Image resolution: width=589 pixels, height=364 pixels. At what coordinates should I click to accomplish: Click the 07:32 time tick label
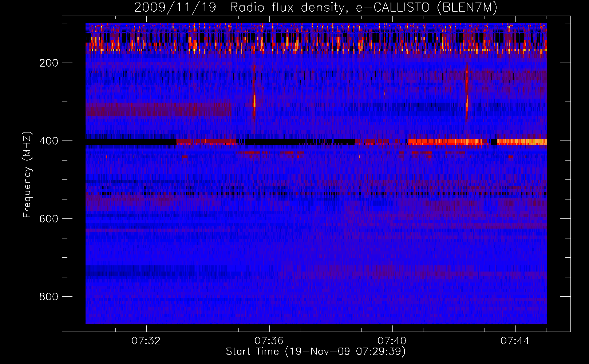(146, 341)
